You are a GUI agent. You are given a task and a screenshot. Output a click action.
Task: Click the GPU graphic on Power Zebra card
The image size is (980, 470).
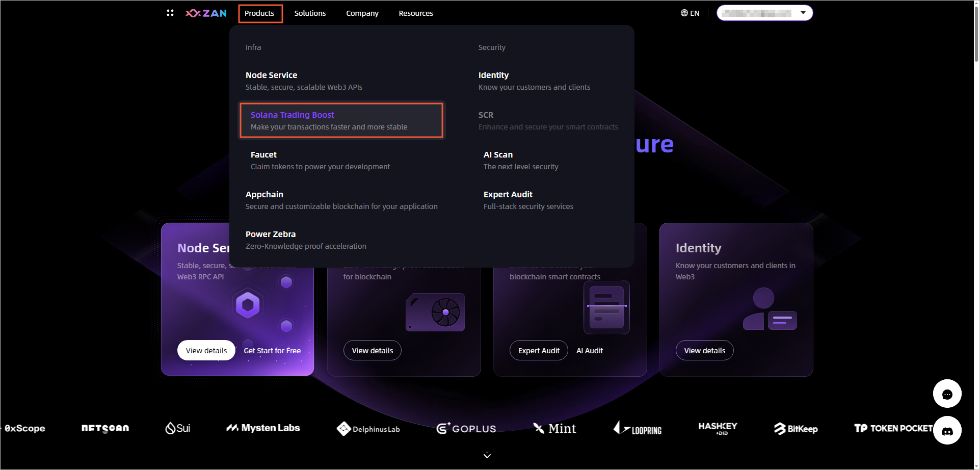coord(435,312)
